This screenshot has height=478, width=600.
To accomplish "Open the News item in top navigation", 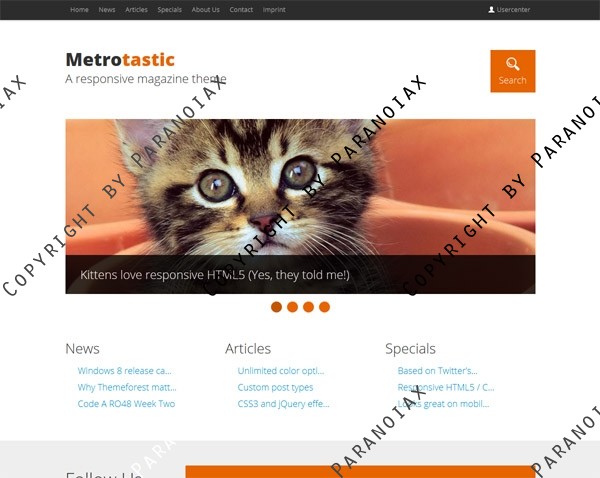I will [107, 10].
